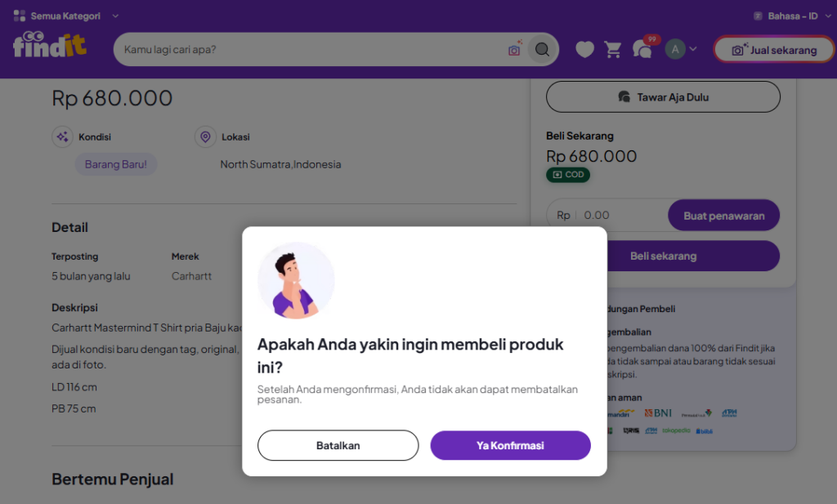Click the Semua Kategori grid icon

coord(20,16)
